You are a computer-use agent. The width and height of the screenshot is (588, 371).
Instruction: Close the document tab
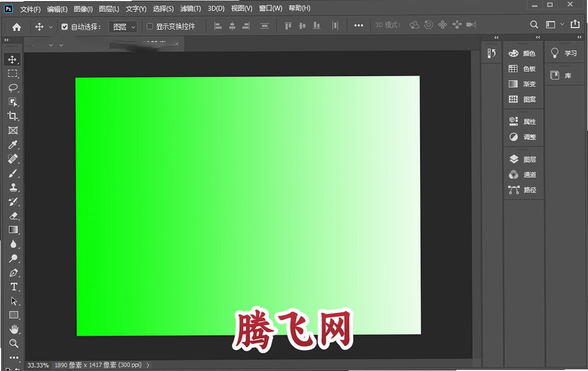tap(177, 44)
